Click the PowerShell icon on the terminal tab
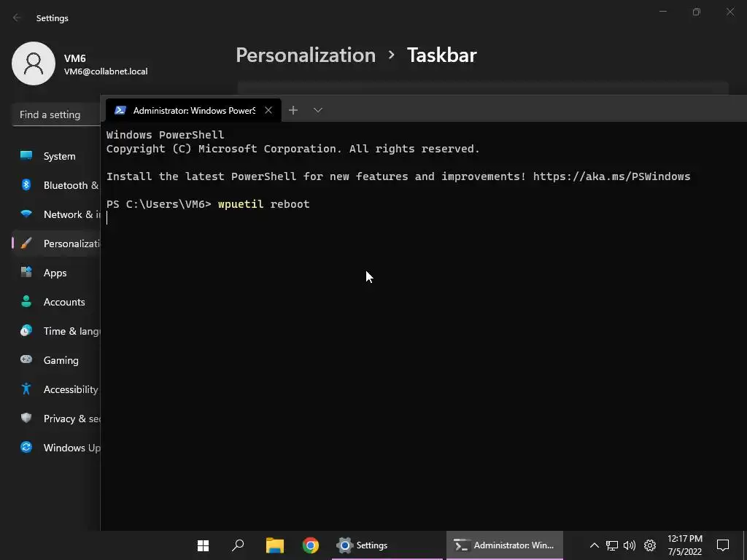Image resolution: width=747 pixels, height=560 pixels. click(120, 110)
